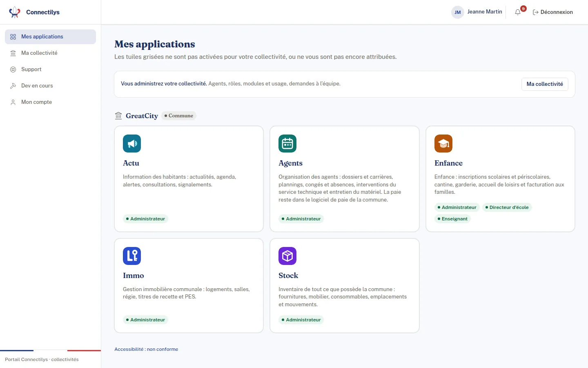Viewport: 588px width, 368px height.
Task: Open the notifications bell
Action: 518,12
